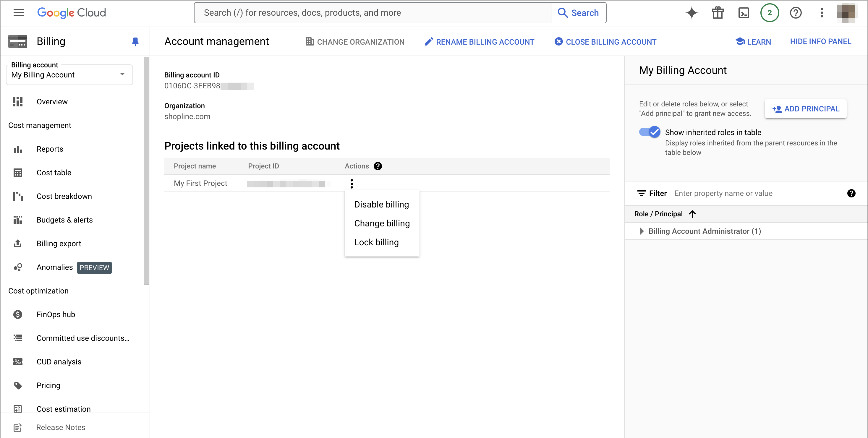
Task: Hide the info panel
Action: (x=820, y=41)
